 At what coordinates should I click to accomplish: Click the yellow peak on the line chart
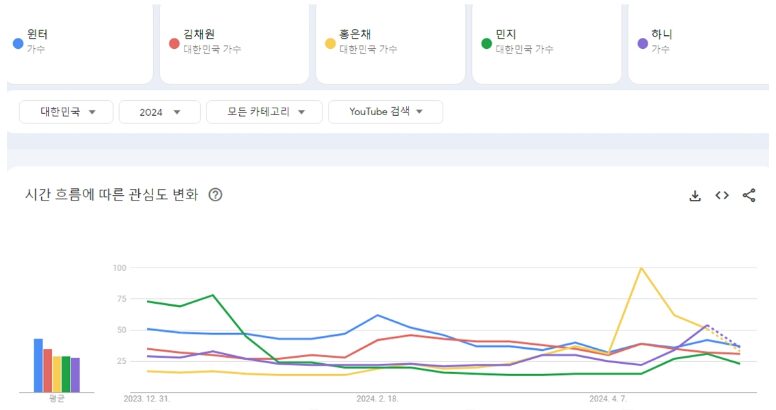(x=640, y=268)
